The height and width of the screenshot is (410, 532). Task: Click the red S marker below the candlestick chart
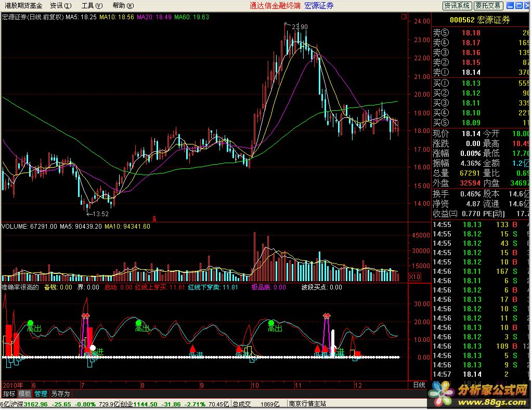[x=154, y=219]
